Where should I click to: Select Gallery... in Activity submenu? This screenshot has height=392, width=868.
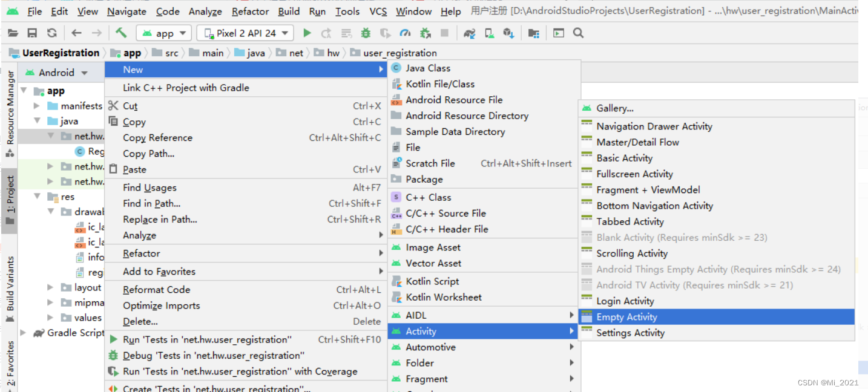coord(717,108)
